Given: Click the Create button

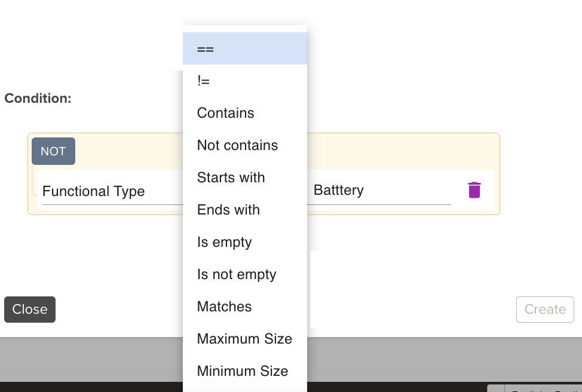Looking at the screenshot, I should pos(544,310).
